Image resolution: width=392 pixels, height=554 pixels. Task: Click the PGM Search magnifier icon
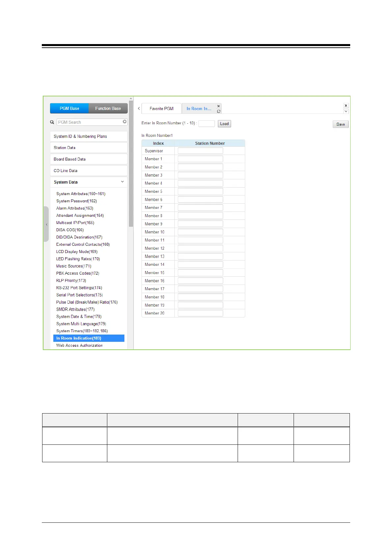52,122
